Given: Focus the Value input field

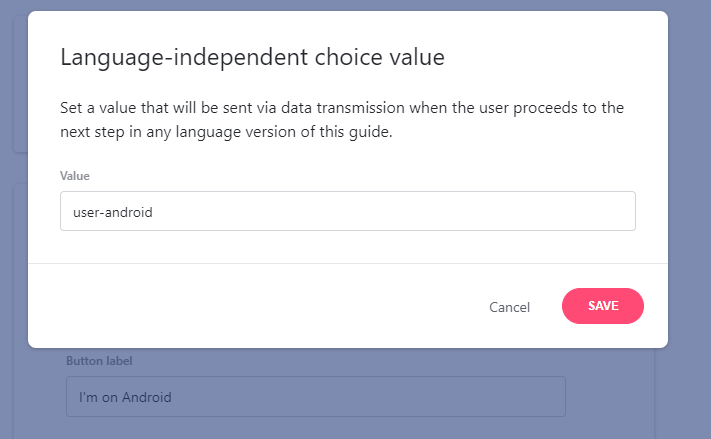Looking at the screenshot, I should [x=347, y=211].
